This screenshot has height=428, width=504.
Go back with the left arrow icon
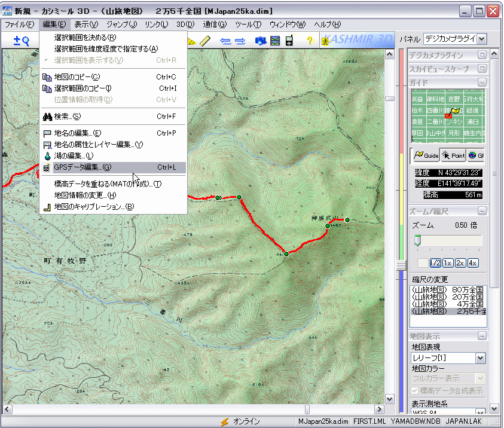pyautogui.click(x=225, y=41)
